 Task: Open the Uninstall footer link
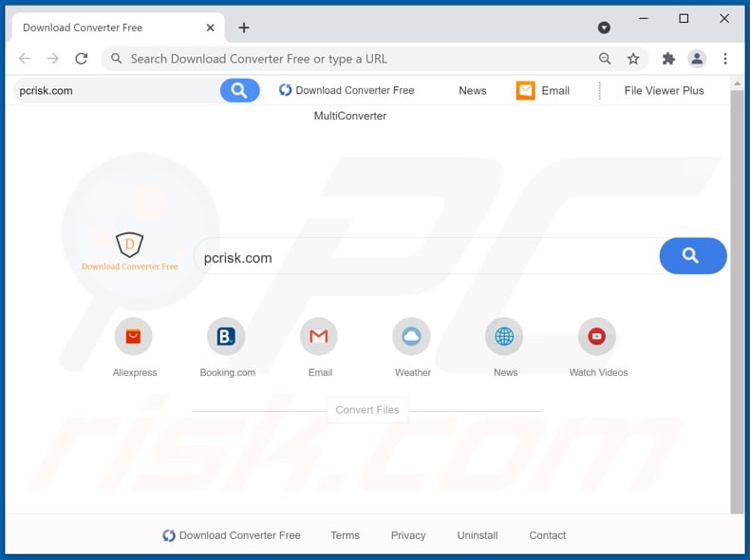click(478, 535)
